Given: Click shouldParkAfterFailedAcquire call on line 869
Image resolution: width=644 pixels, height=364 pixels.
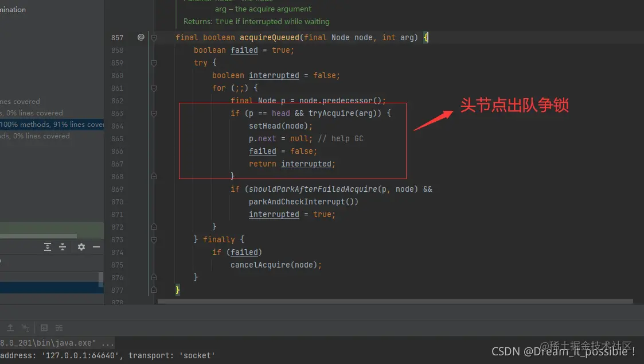Looking at the screenshot, I should click(x=313, y=189).
